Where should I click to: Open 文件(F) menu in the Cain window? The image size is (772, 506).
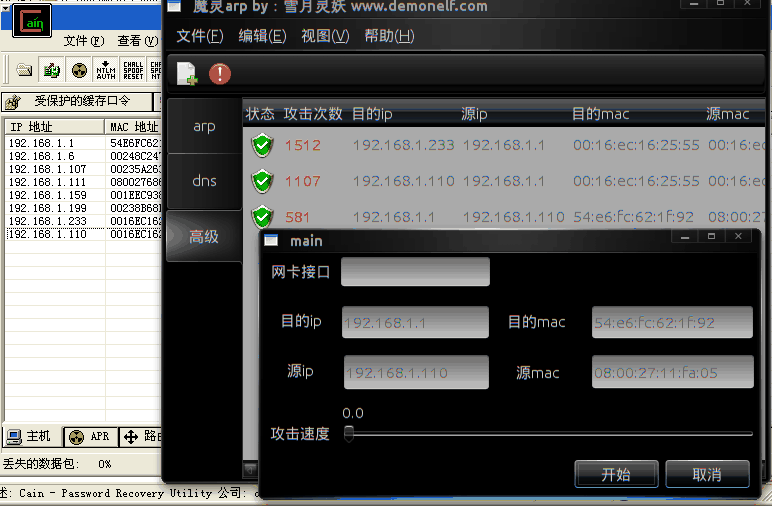(84, 41)
